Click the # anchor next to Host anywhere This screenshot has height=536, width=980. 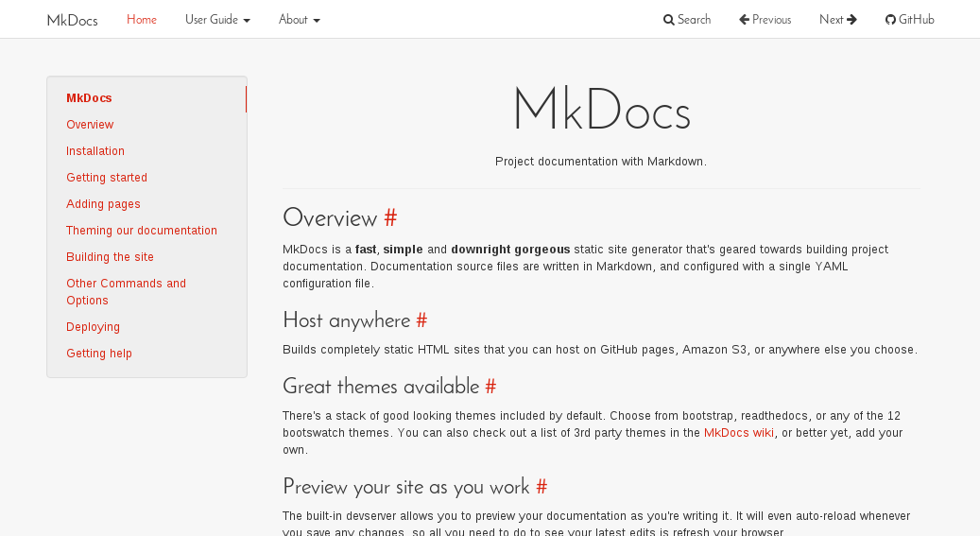tap(421, 320)
